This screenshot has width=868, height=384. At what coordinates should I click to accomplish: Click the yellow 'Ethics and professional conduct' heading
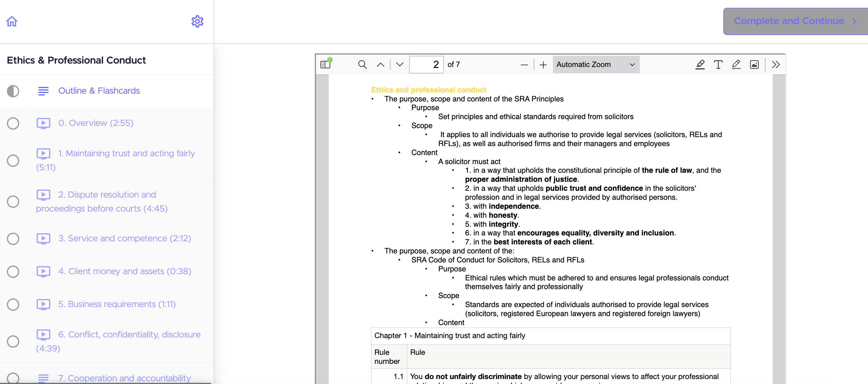(428, 90)
